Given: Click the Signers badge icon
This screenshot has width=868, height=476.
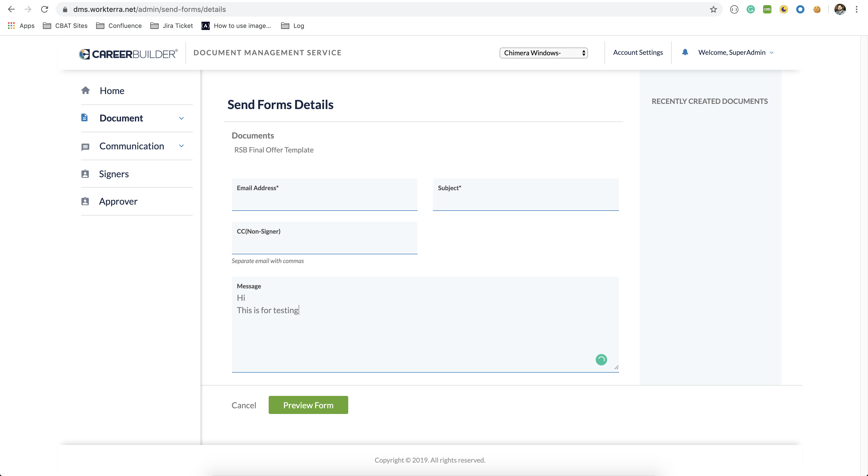Looking at the screenshot, I should coord(85,174).
